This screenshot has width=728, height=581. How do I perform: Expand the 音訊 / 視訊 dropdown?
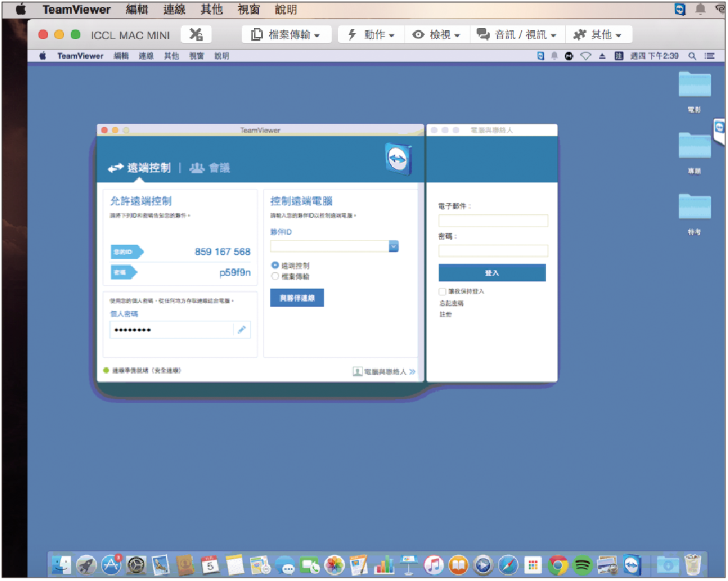pos(517,35)
